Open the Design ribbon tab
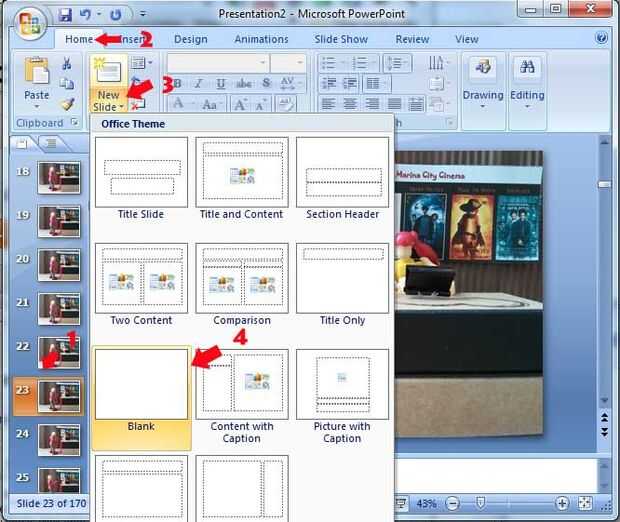The width and height of the screenshot is (620, 522). (x=191, y=39)
